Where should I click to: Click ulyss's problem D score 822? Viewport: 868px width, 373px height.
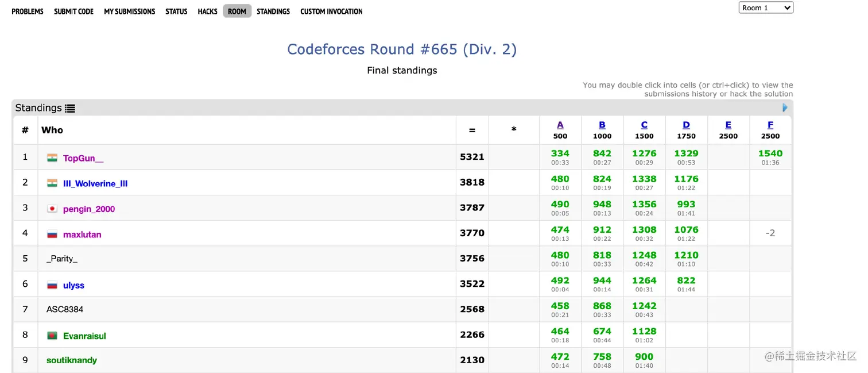[x=686, y=280]
